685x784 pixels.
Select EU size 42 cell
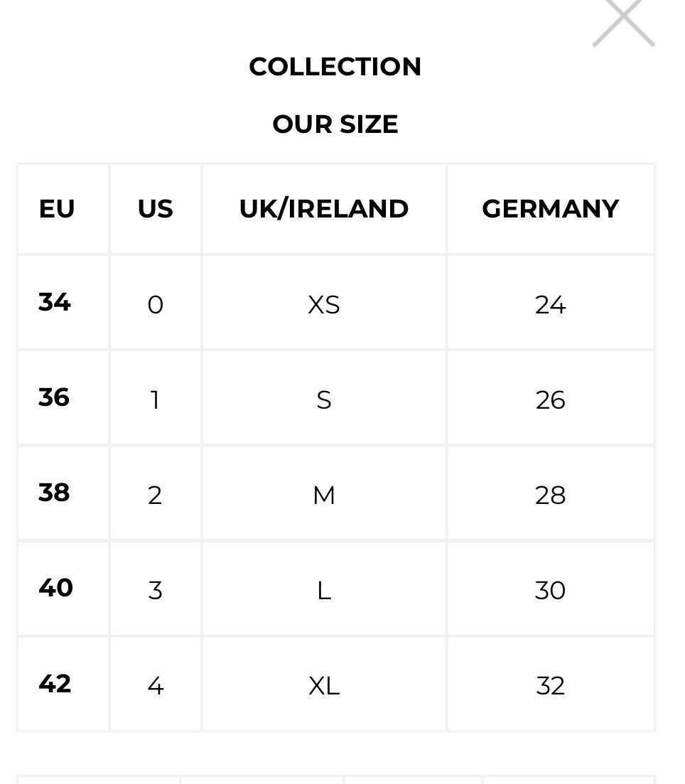(63, 684)
